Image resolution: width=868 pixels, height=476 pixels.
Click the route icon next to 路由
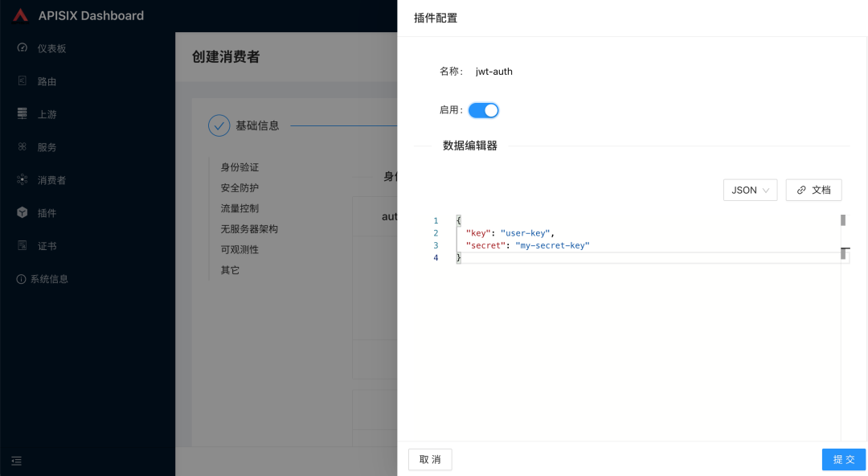tap(23, 81)
